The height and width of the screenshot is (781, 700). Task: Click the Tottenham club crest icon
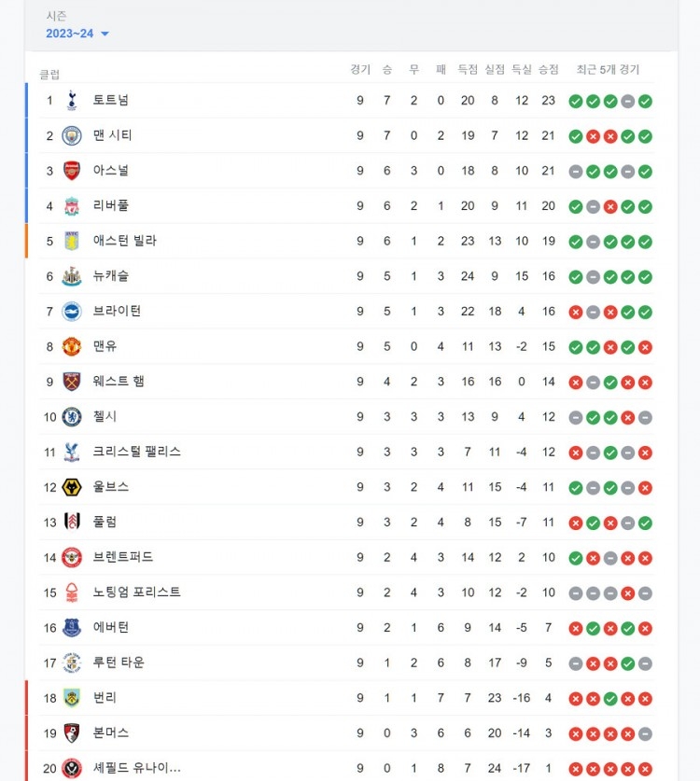coord(72,101)
